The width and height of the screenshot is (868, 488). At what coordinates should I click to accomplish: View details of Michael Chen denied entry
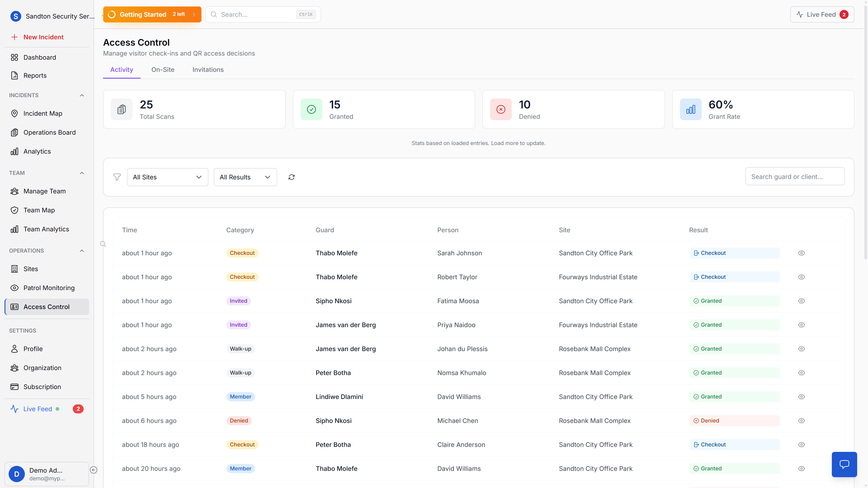click(801, 421)
